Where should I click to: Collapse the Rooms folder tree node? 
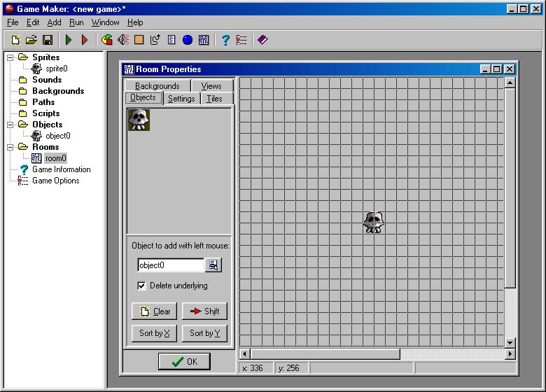tap(10, 147)
